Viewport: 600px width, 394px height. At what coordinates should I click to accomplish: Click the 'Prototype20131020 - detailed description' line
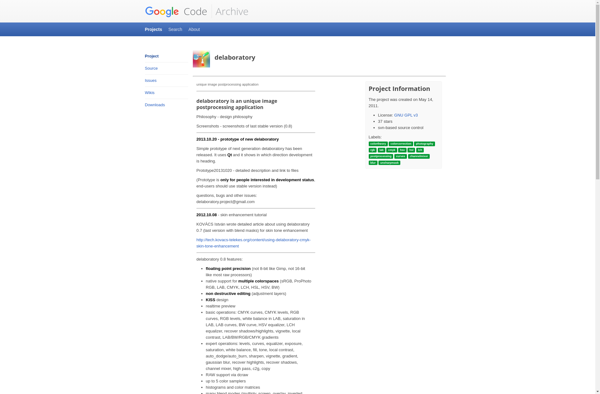point(247,171)
